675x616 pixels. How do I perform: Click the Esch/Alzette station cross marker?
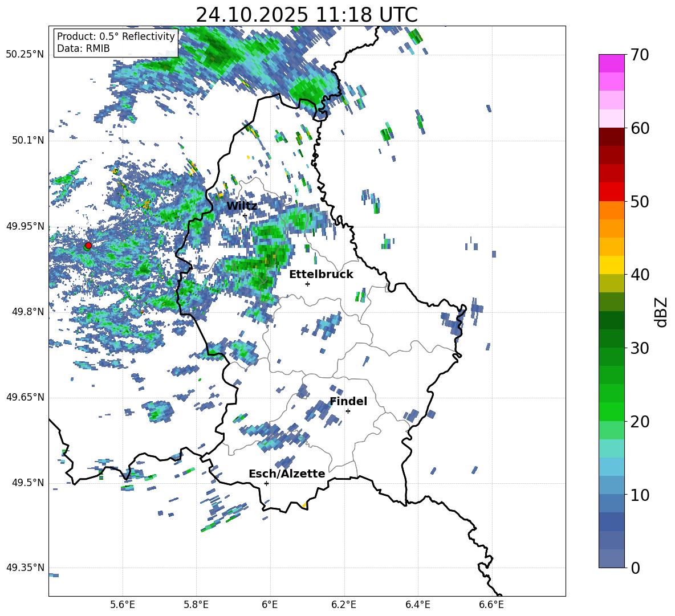[x=266, y=483]
